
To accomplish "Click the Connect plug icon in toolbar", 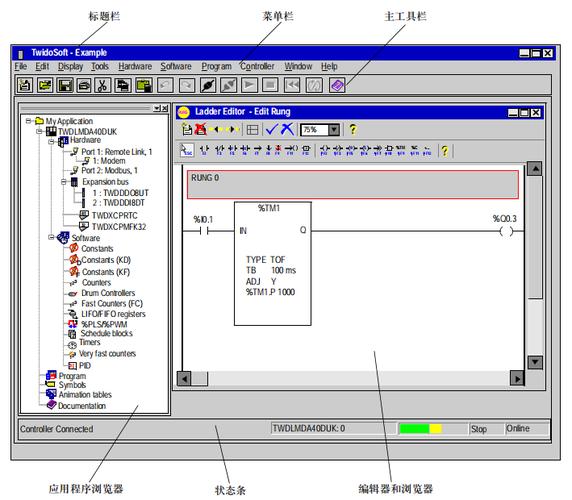I will pos(208,86).
